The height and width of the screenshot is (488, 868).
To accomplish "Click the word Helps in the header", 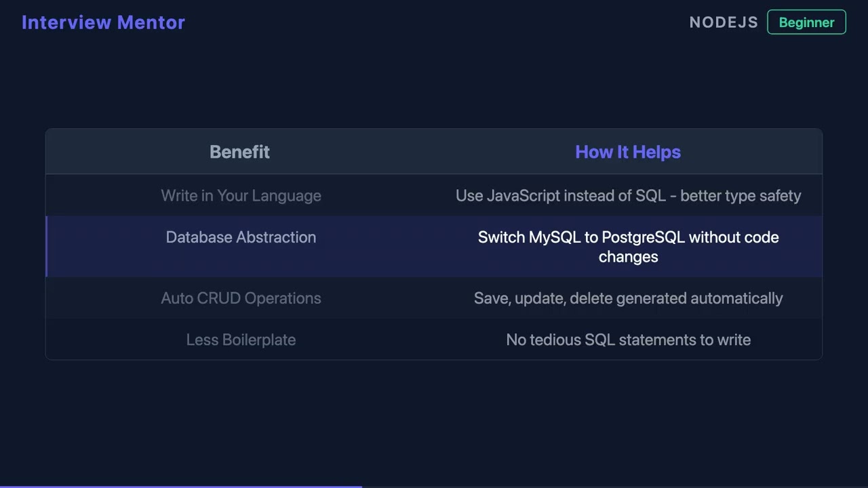I will point(656,152).
